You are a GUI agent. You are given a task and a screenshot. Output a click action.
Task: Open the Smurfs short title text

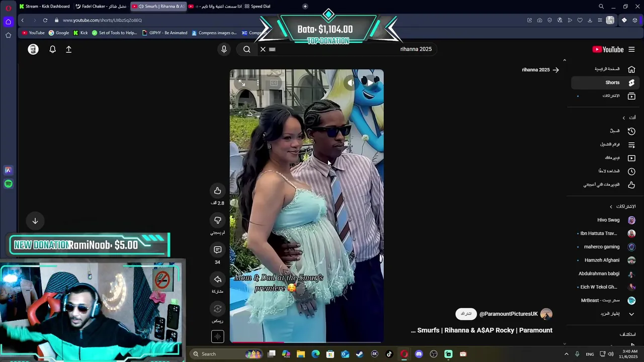tap(481, 330)
